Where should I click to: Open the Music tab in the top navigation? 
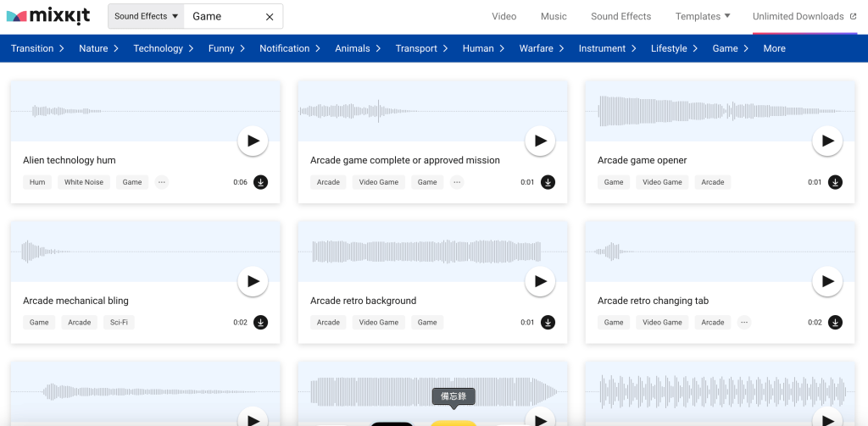pyautogui.click(x=554, y=17)
